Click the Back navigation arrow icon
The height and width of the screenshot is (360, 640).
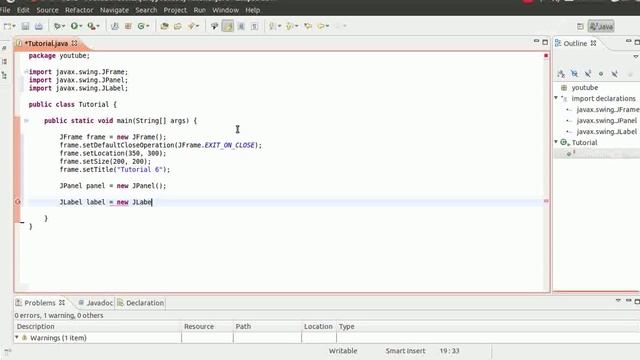(321, 26)
